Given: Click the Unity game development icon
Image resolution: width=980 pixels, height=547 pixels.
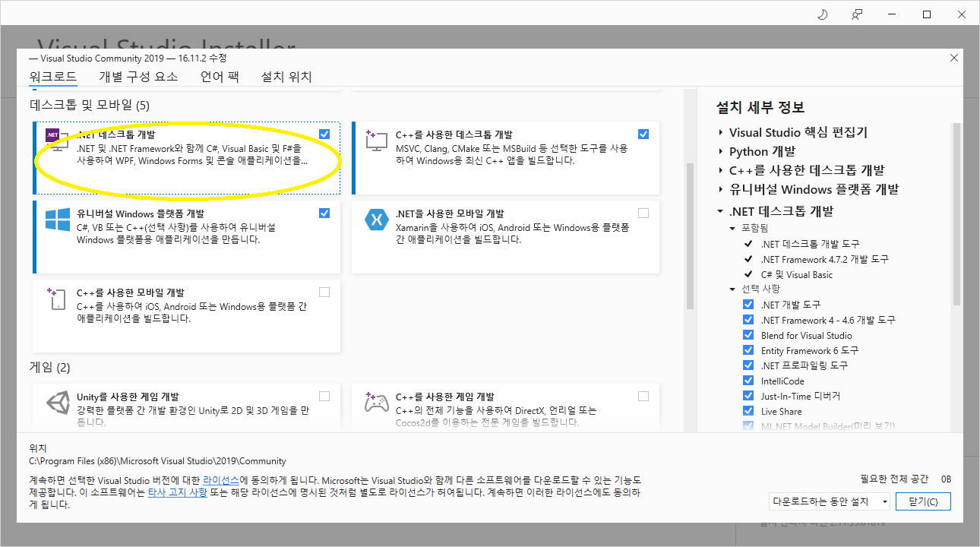Looking at the screenshot, I should click(x=58, y=403).
